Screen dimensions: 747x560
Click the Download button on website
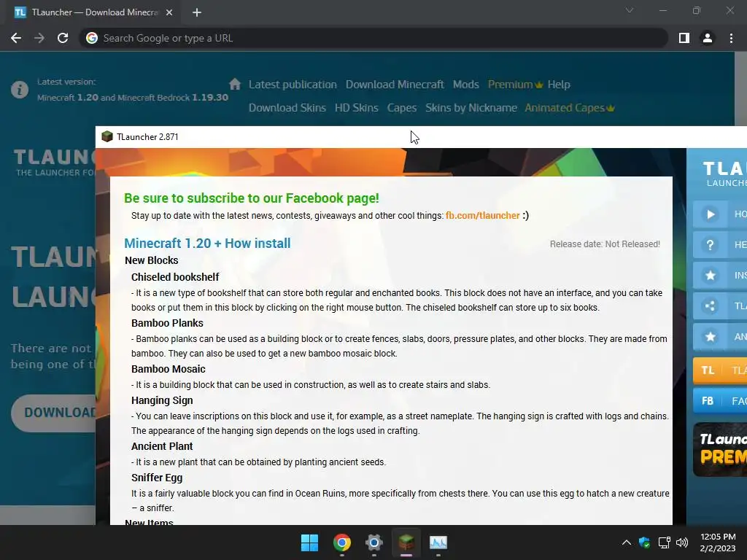coord(53,413)
